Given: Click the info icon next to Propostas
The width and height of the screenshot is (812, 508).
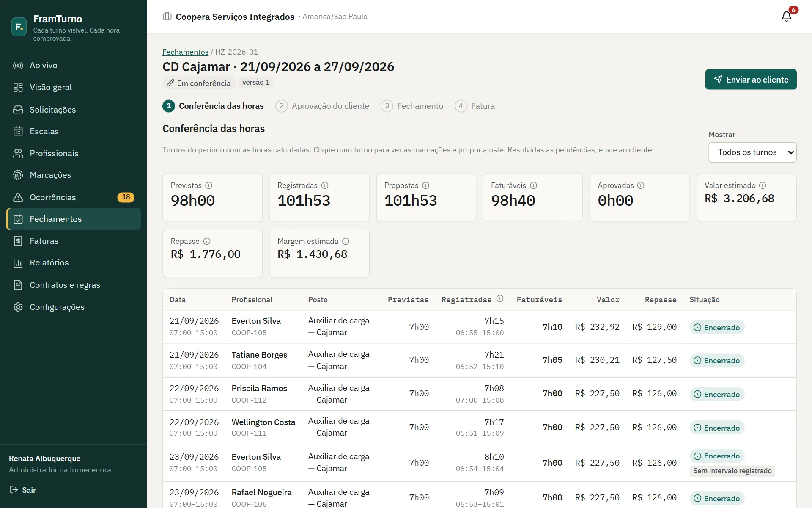Looking at the screenshot, I should point(426,185).
